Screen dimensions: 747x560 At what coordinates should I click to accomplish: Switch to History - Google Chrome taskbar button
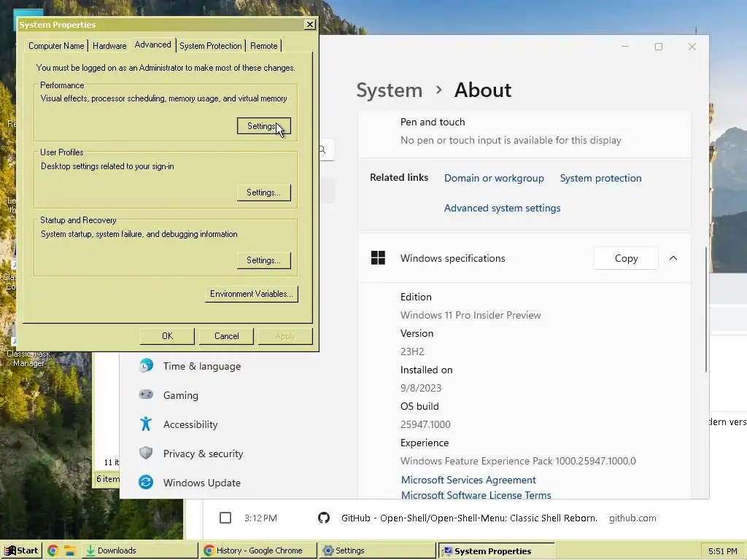[x=259, y=551]
